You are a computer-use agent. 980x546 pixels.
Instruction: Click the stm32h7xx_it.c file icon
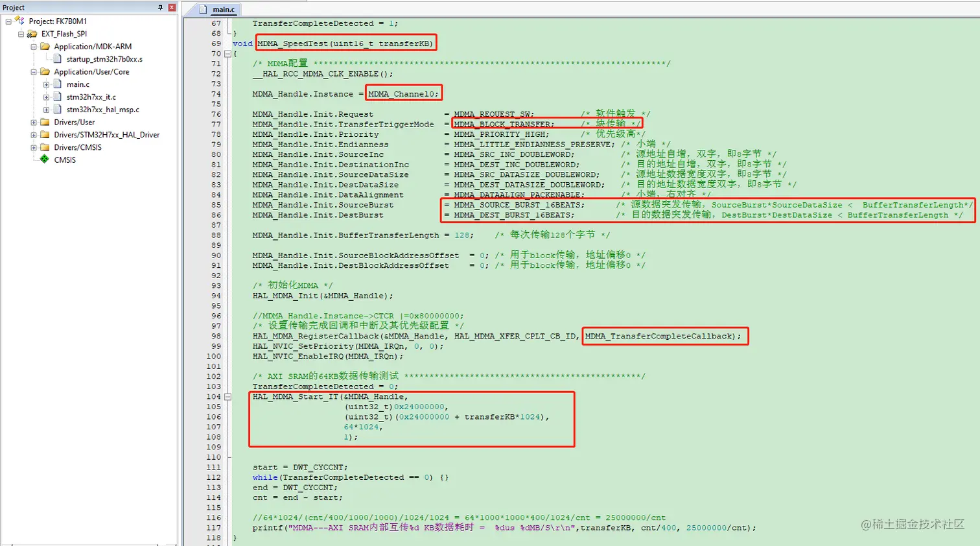point(58,97)
